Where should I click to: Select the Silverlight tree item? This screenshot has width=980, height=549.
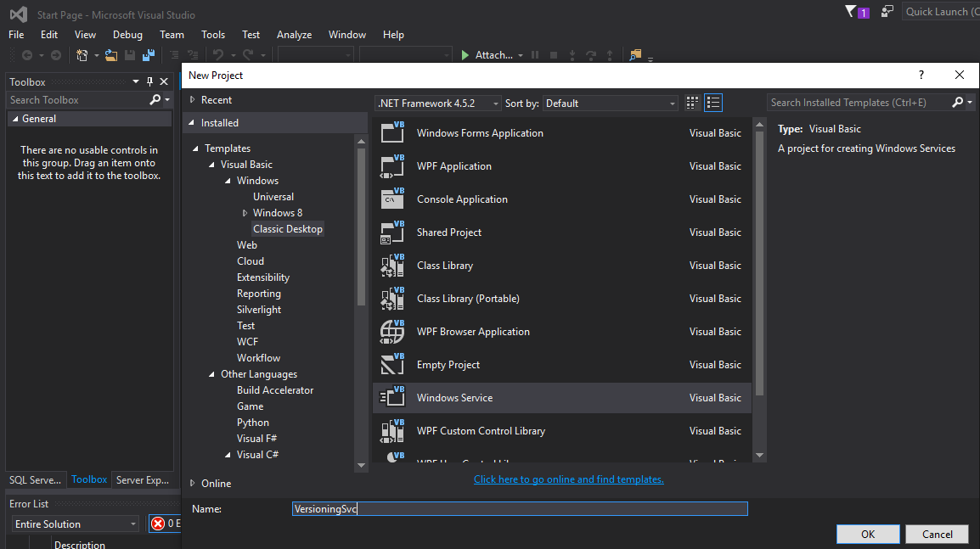click(x=259, y=309)
